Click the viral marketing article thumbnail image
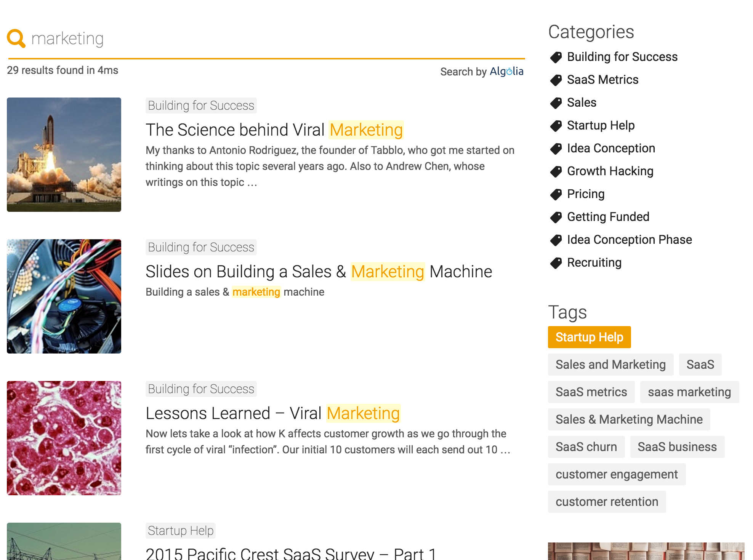 [64, 155]
